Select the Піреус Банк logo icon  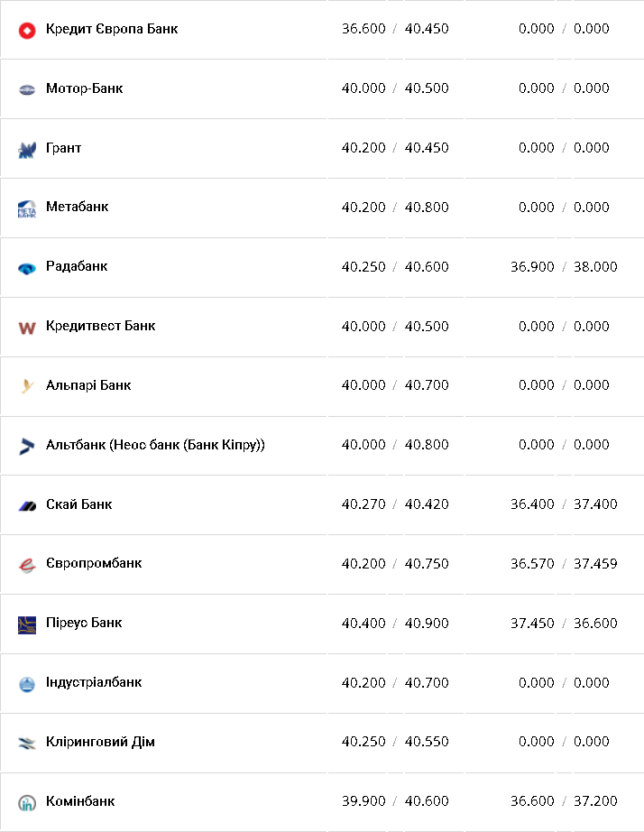[27, 624]
